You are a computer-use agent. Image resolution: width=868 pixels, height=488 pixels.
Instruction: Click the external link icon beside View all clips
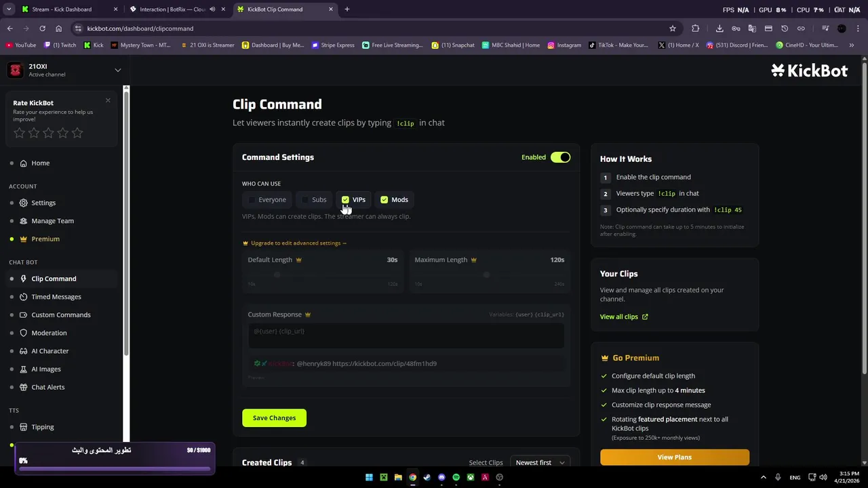pyautogui.click(x=645, y=317)
